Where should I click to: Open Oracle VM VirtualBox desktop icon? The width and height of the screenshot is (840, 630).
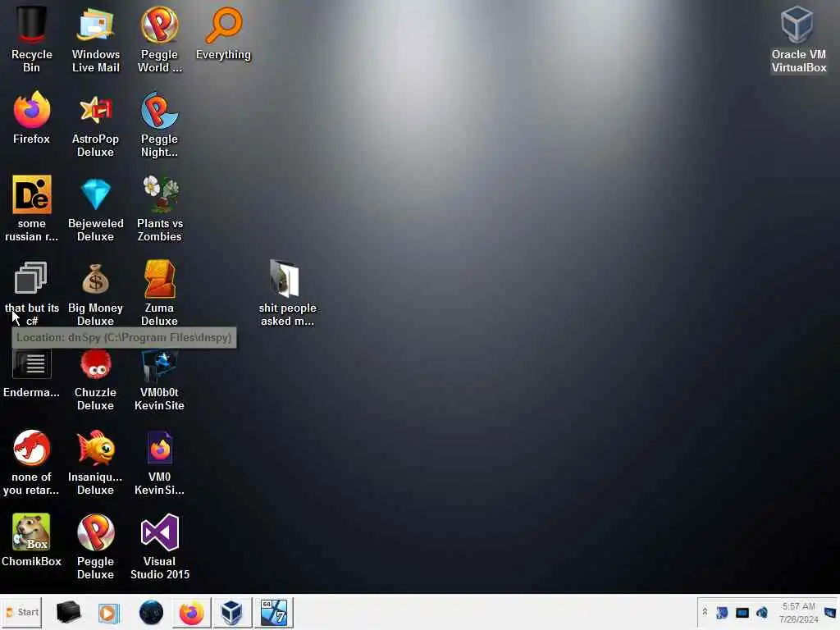(798, 39)
